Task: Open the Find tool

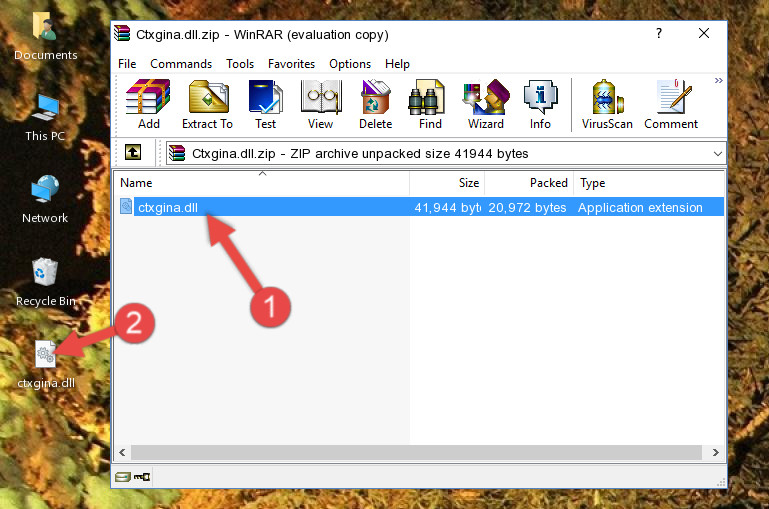Action: click(x=430, y=104)
